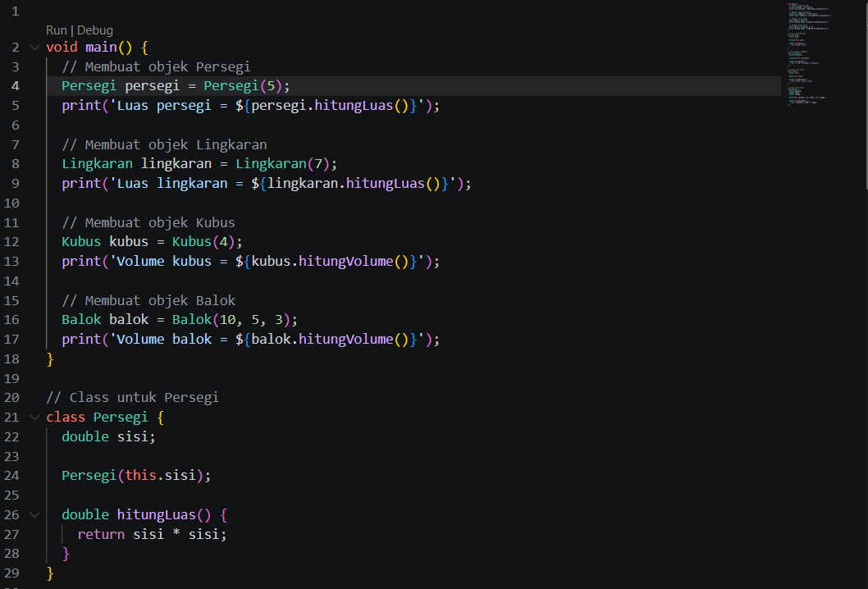The width and height of the screenshot is (868, 589).
Task: Click the Run CodeLens link above main
Action: [x=57, y=30]
